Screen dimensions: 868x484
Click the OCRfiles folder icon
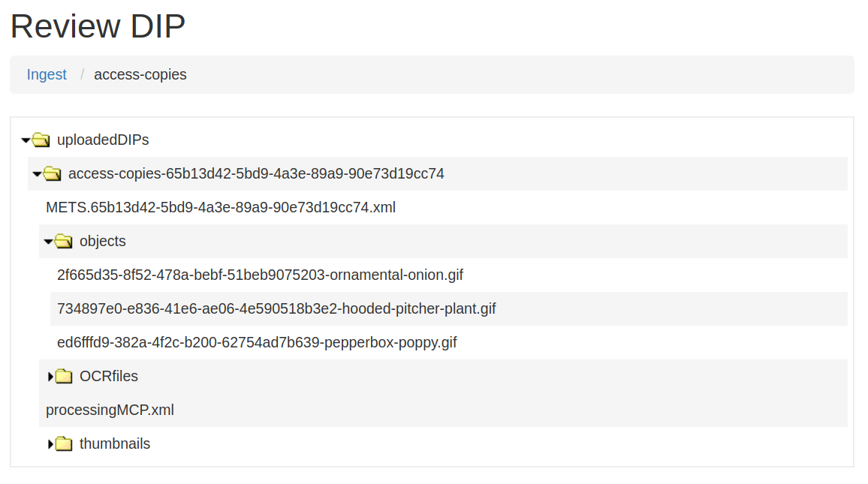tap(64, 377)
